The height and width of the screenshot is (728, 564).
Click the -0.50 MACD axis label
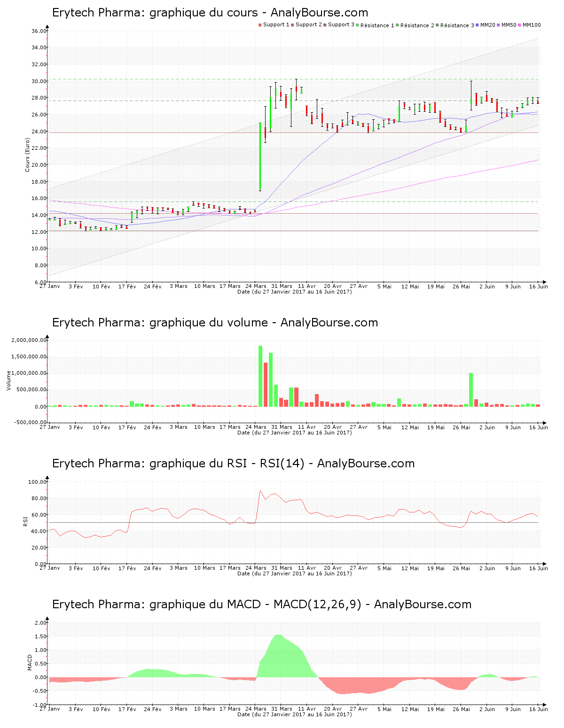point(40,691)
